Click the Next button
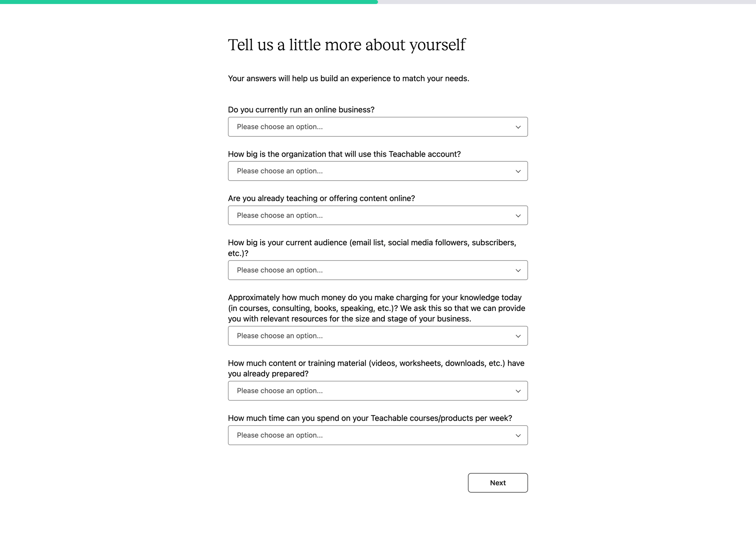The width and height of the screenshot is (756, 540). pyautogui.click(x=498, y=483)
